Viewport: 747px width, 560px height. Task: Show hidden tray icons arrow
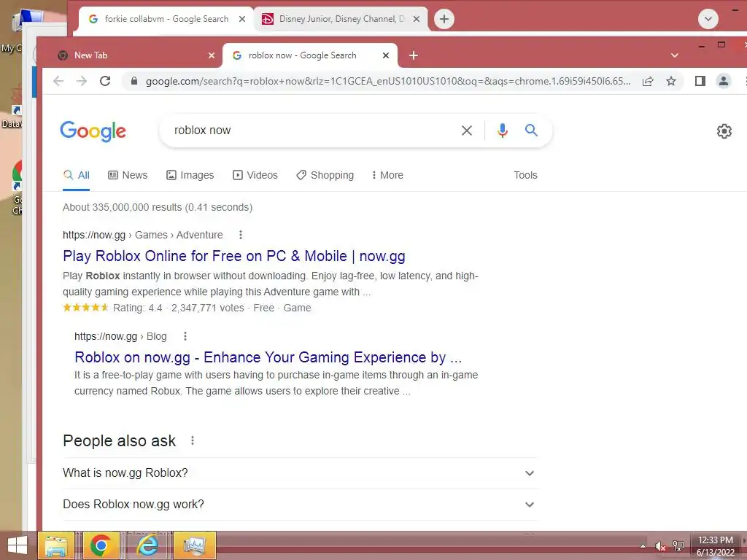(643, 546)
